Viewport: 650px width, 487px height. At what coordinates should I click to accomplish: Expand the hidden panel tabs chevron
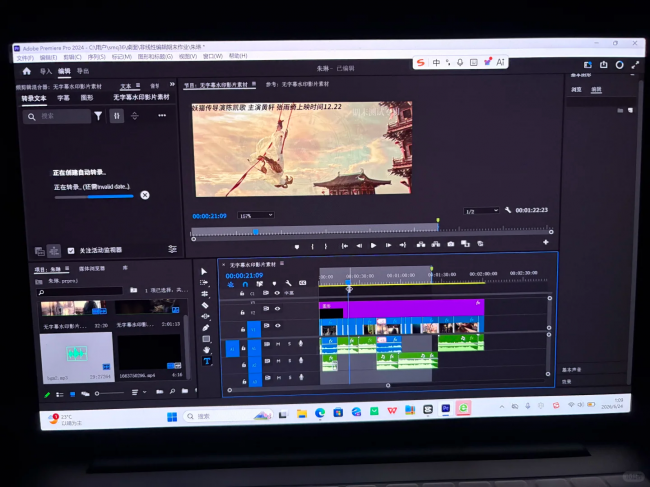pyautogui.click(x=172, y=85)
